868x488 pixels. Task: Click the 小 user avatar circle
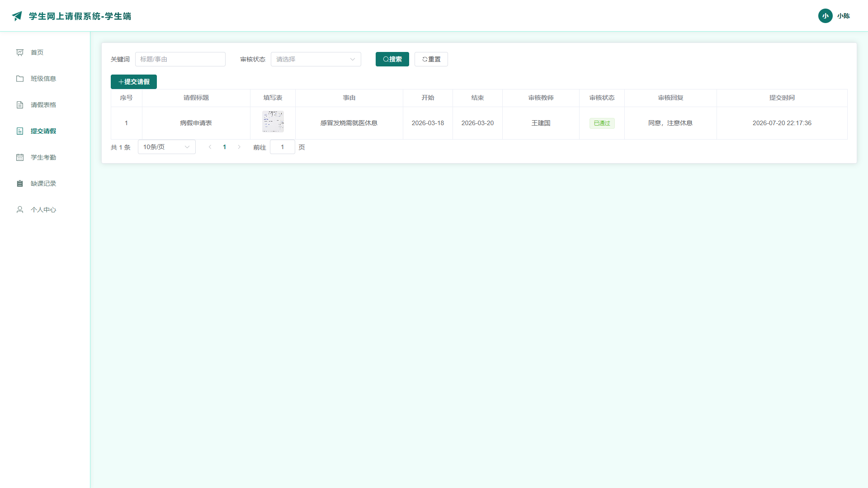click(x=826, y=16)
